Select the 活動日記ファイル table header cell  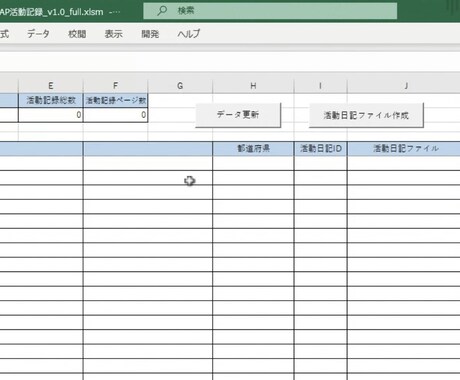(404, 148)
